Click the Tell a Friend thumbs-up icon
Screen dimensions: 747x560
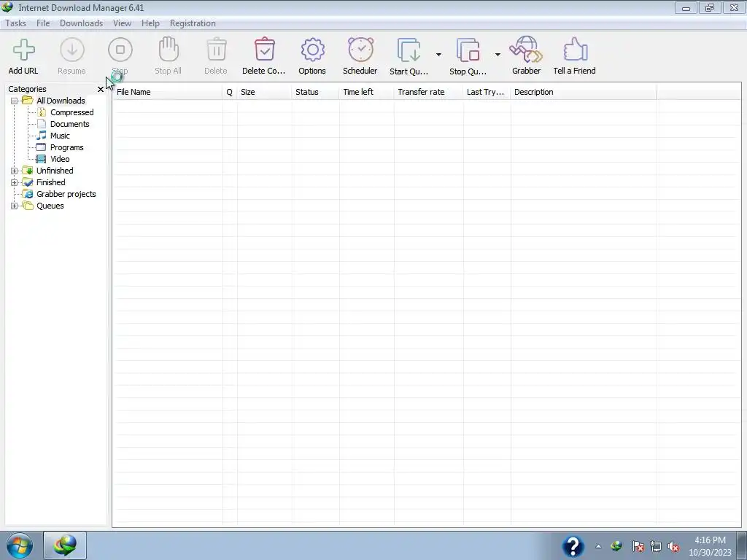pos(575,50)
